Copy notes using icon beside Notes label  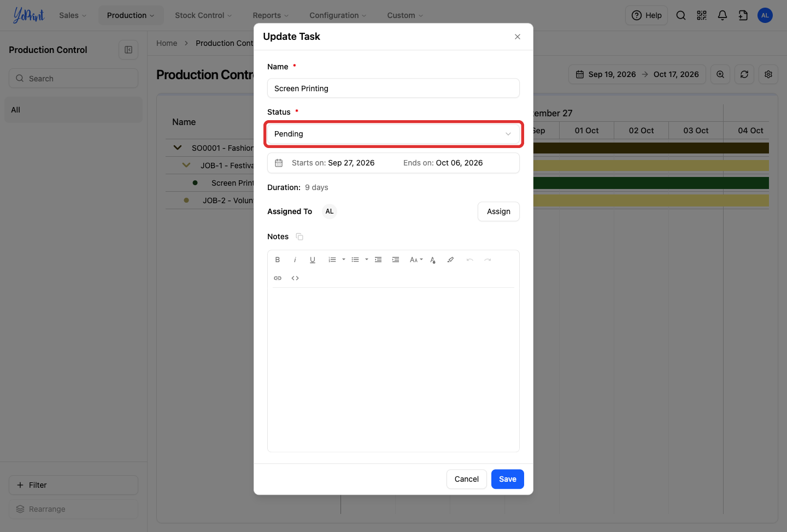tap(299, 237)
